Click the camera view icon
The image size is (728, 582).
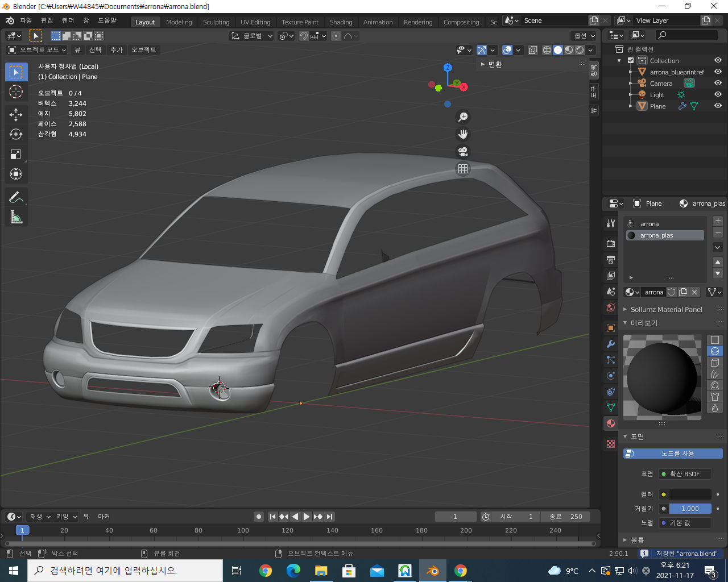pos(463,152)
